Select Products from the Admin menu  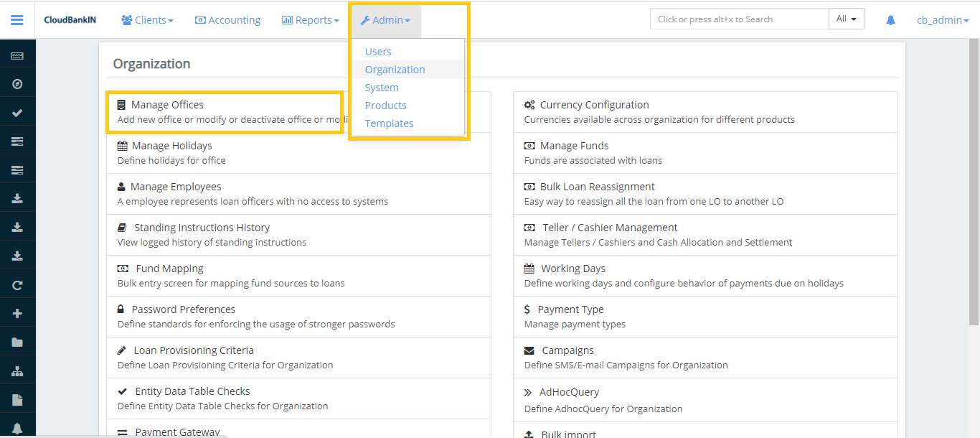pos(385,106)
